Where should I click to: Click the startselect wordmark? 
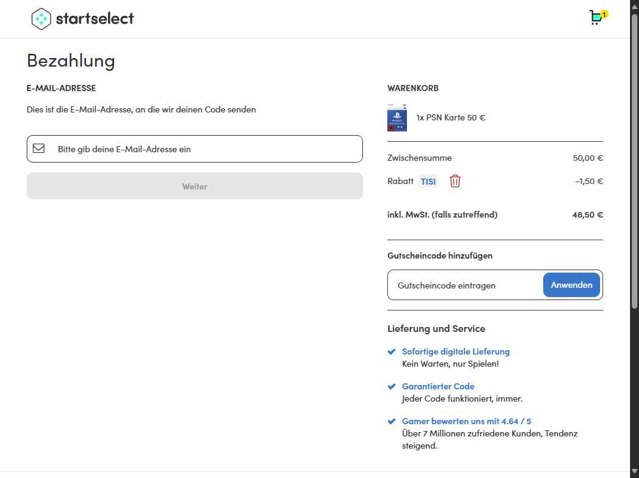[95, 18]
